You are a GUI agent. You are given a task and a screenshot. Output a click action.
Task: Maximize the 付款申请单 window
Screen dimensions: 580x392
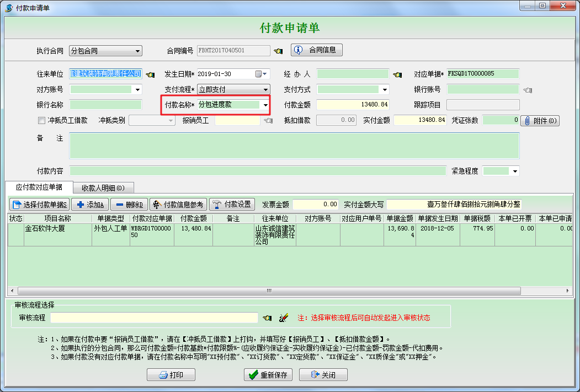click(x=542, y=6)
